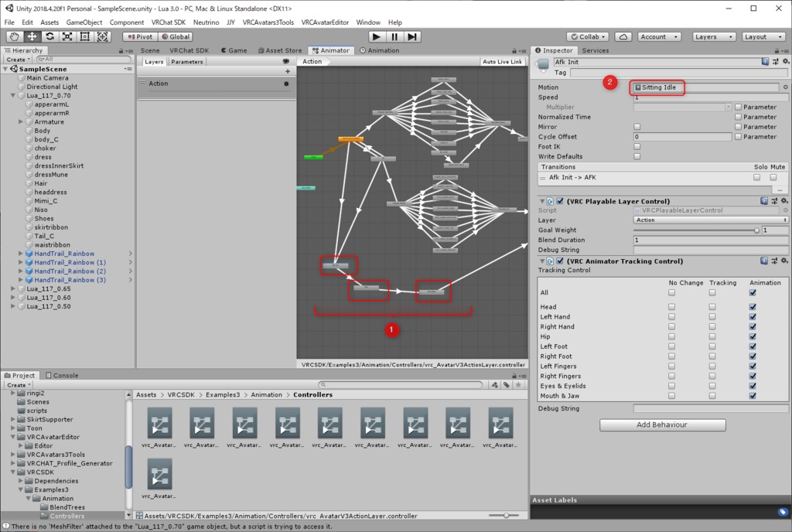Select the Move tool

point(32,36)
